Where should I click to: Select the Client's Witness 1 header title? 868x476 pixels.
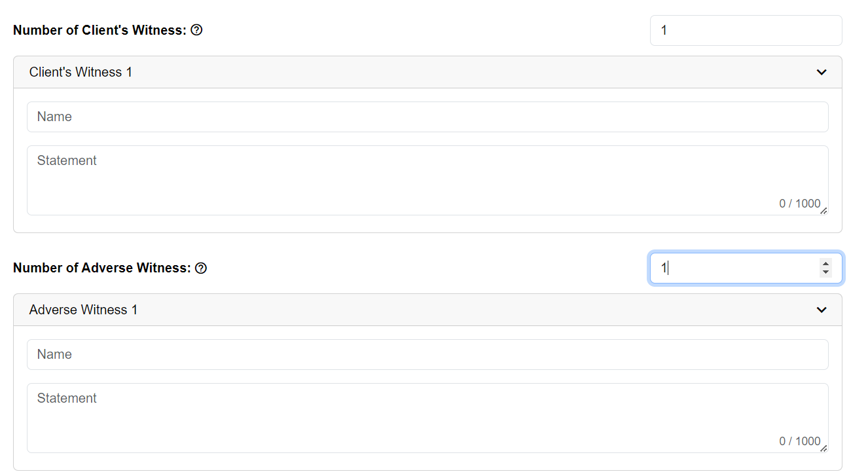81,72
